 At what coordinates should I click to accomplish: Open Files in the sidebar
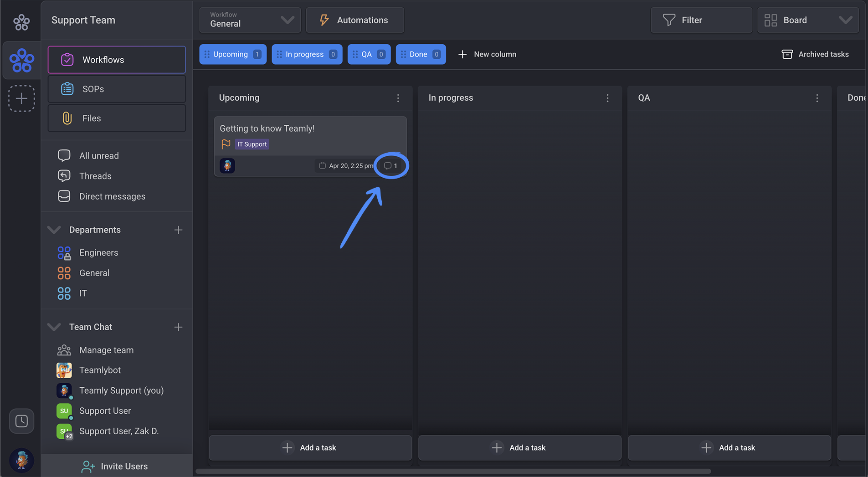tap(117, 118)
